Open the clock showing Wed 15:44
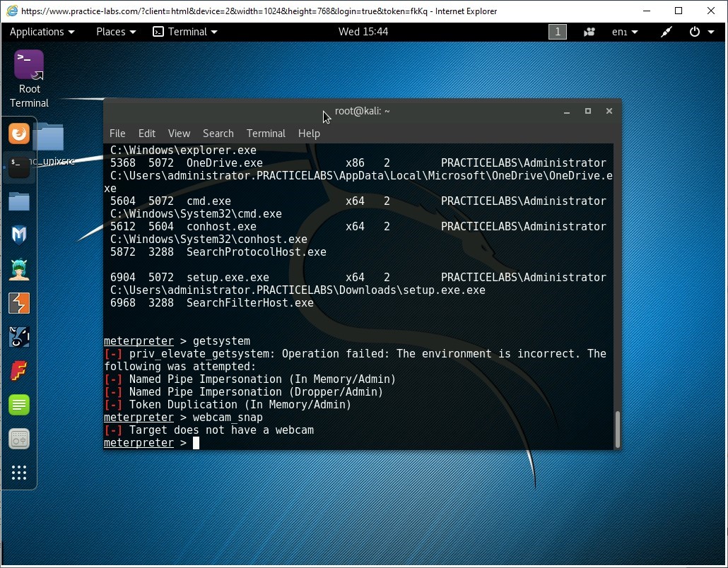728x568 pixels. pyautogui.click(x=363, y=32)
